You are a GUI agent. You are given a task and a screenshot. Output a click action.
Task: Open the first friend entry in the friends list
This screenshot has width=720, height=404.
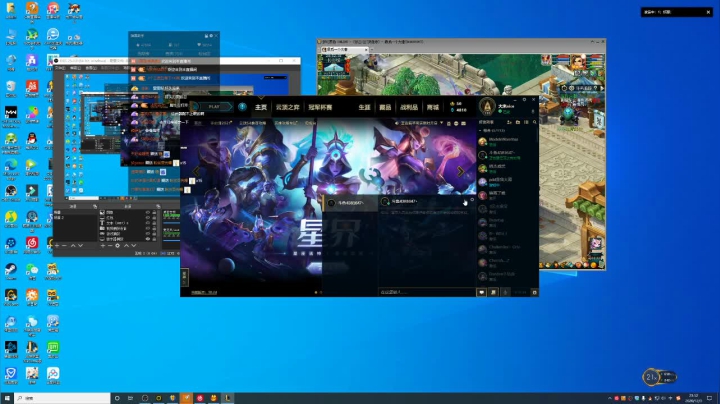tap(505, 142)
